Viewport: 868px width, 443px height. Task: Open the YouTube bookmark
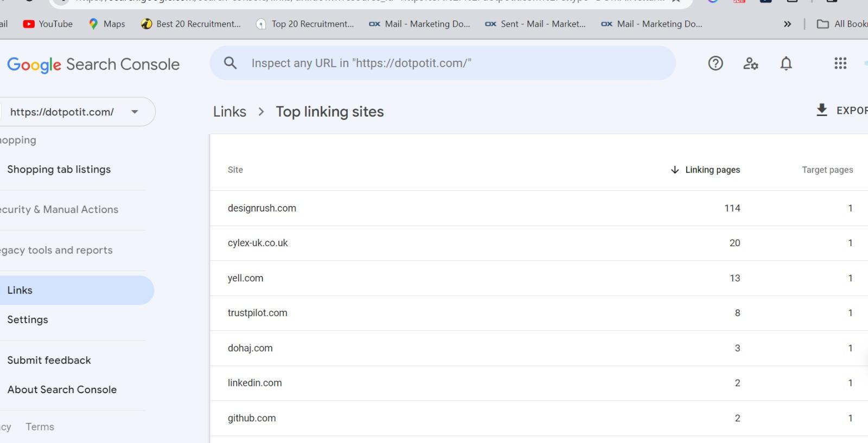tap(48, 24)
